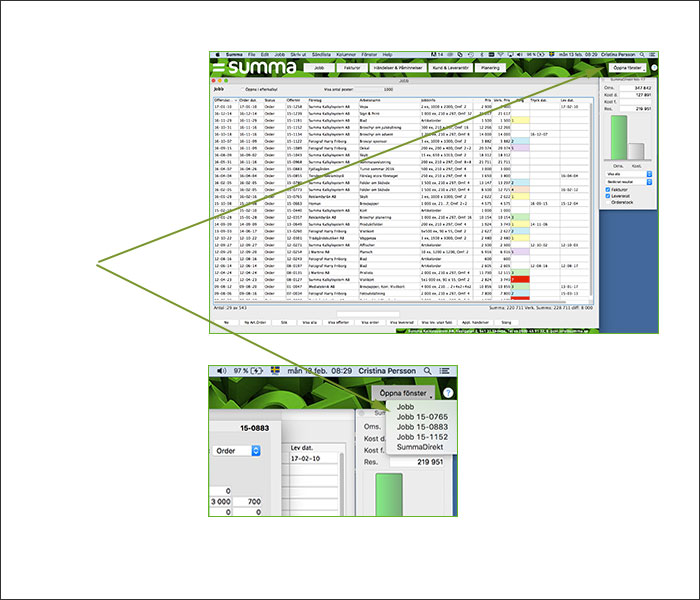The height and width of the screenshot is (600, 700).
Task: Sort by the Offertdat. column header
Action: (x=225, y=100)
